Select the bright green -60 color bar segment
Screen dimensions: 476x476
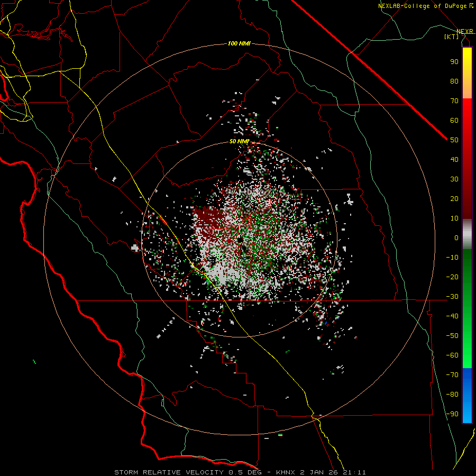(x=467, y=360)
